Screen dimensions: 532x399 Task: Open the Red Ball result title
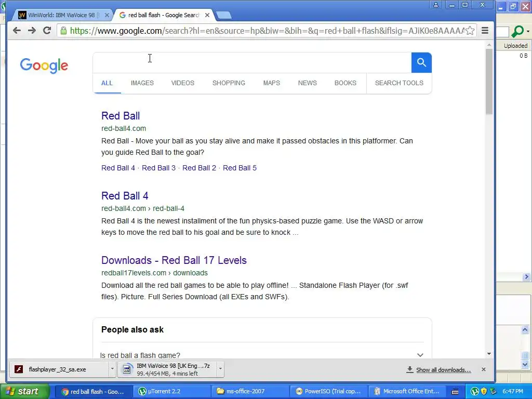coord(121,116)
